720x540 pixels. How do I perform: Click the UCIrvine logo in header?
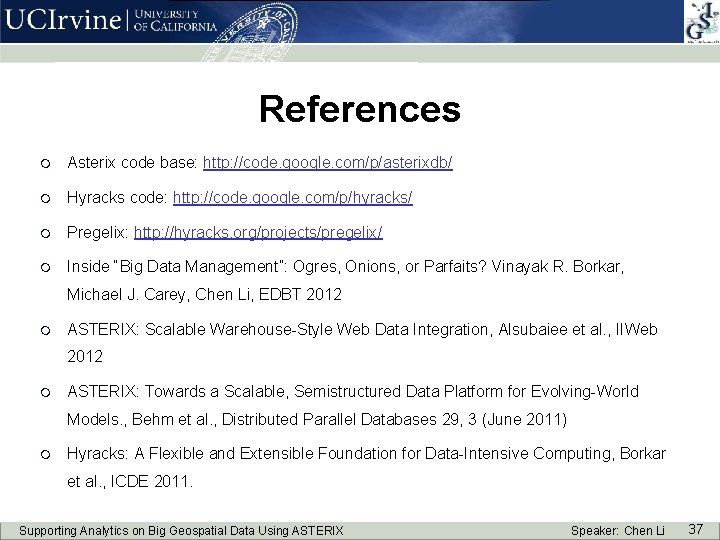pyautogui.click(x=62, y=20)
